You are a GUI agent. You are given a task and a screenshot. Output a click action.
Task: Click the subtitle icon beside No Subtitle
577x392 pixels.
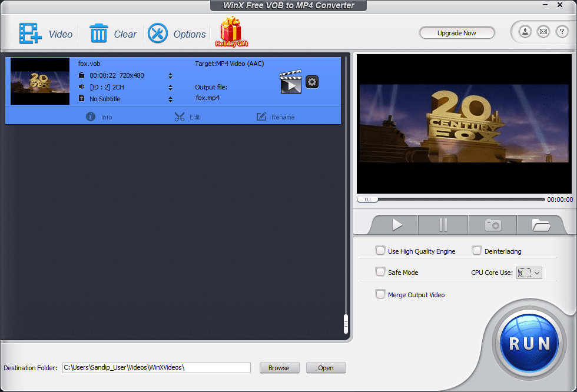click(x=82, y=98)
